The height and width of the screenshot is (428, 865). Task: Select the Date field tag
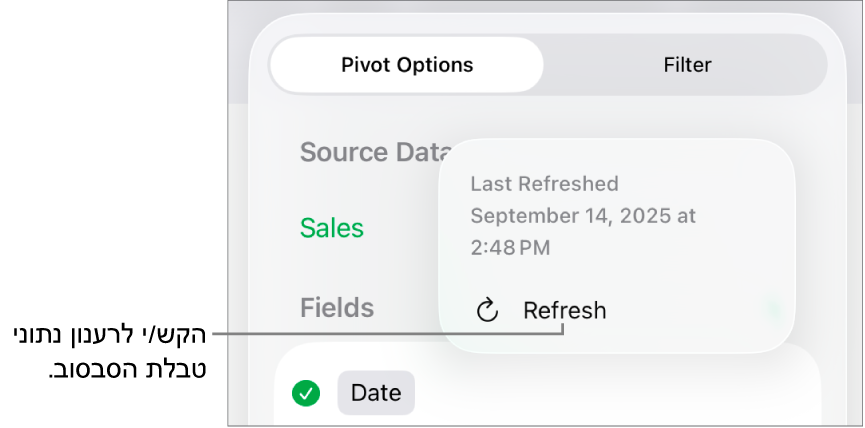(x=376, y=393)
